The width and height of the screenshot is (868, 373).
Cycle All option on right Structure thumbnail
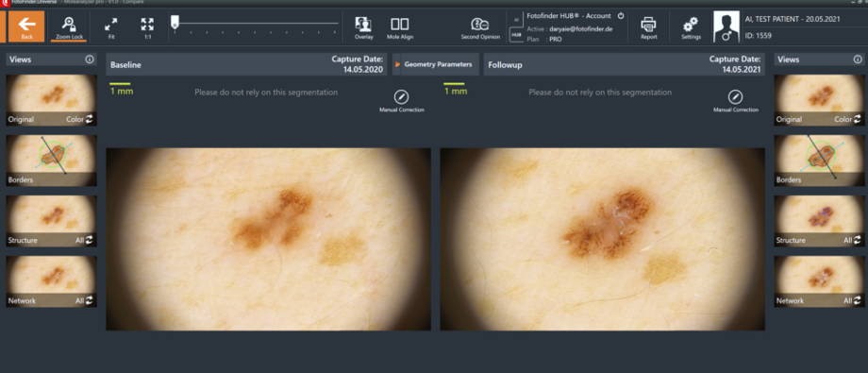(852, 240)
